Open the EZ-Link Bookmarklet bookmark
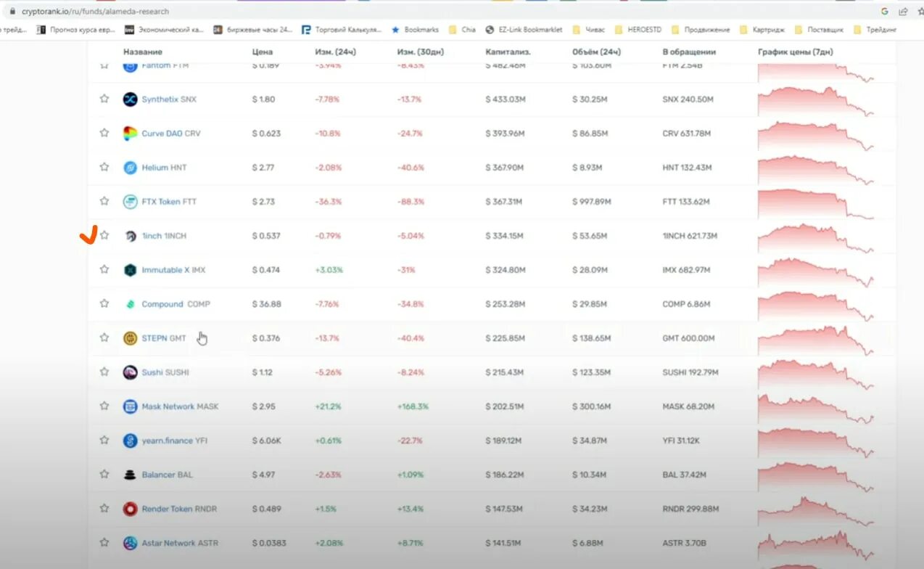Viewport: 924px width, 569px height. tap(524, 30)
